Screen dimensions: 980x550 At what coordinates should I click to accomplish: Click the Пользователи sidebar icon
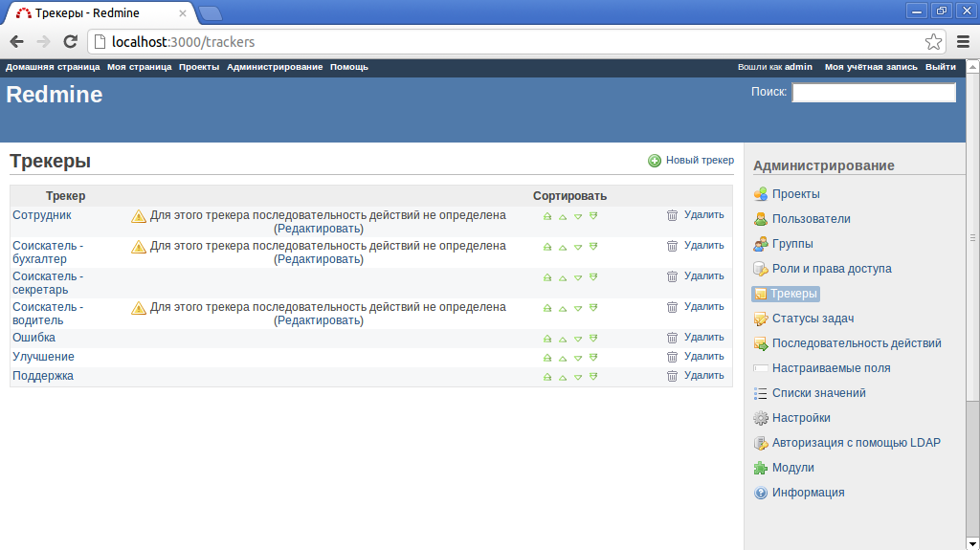pyautogui.click(x=761, y=219)
